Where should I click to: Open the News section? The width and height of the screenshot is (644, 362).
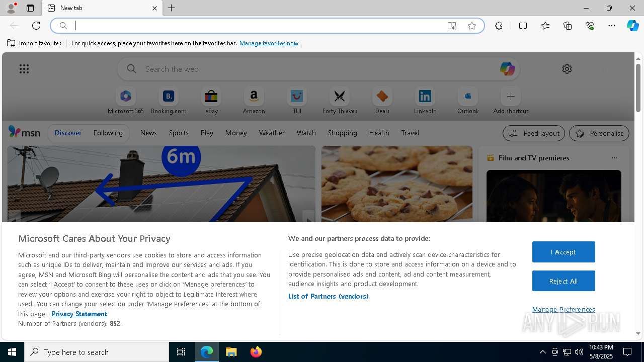148,133
